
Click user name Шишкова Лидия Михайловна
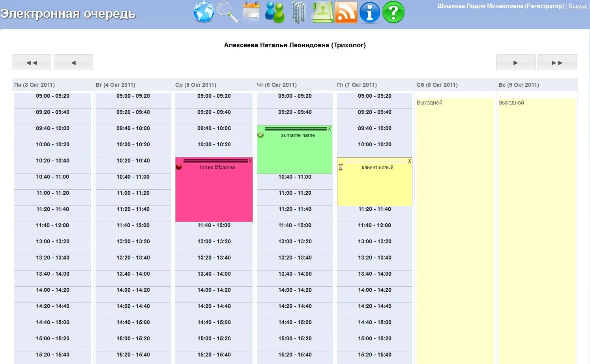pos(480,6)
